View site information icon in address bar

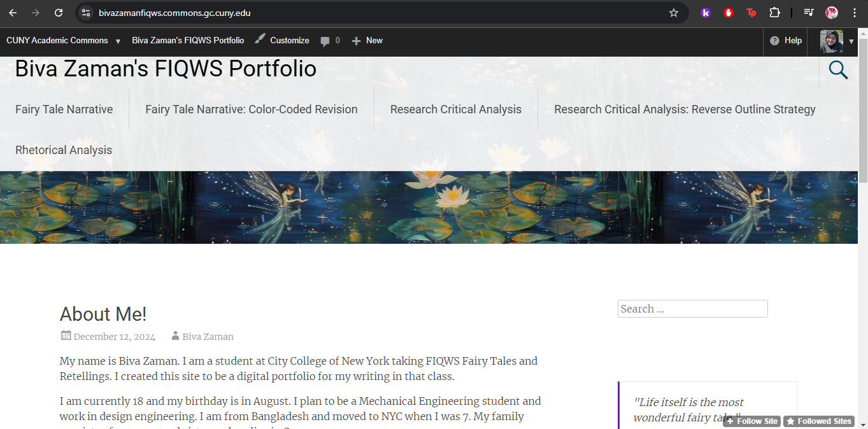click(x=86, y=13)
